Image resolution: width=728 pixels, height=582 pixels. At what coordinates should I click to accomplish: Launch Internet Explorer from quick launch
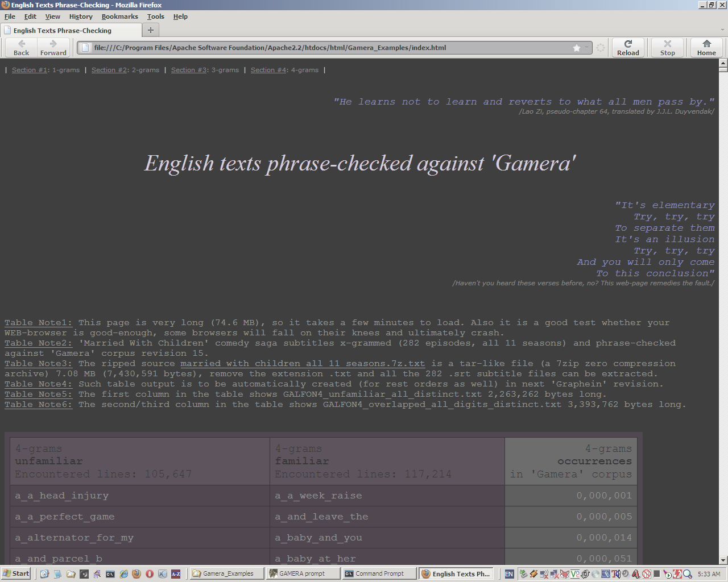(123, 573)
